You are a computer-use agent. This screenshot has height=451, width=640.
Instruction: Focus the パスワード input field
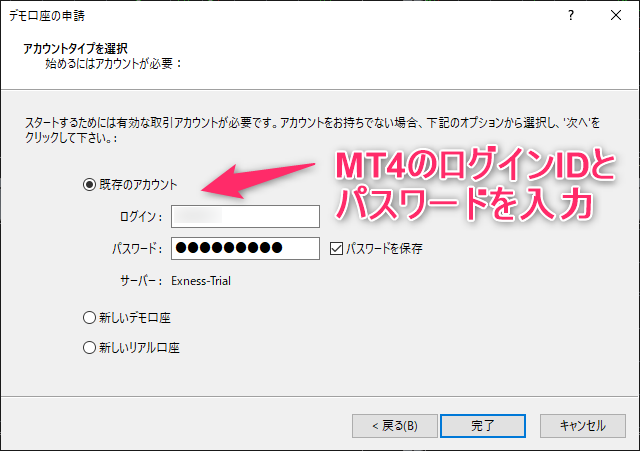245,248
